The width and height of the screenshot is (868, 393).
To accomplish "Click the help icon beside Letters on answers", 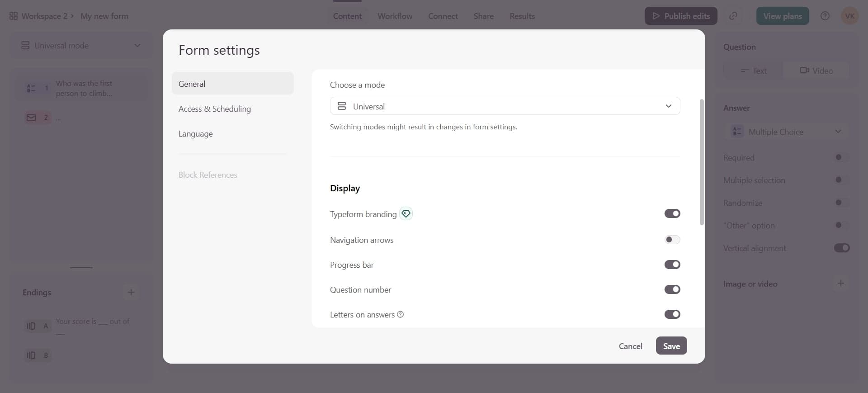I will pyautogui.click(x=400, y=314).
